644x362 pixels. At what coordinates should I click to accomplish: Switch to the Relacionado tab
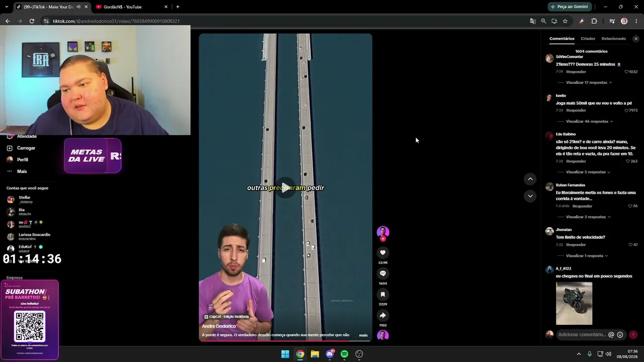point(614,39)
